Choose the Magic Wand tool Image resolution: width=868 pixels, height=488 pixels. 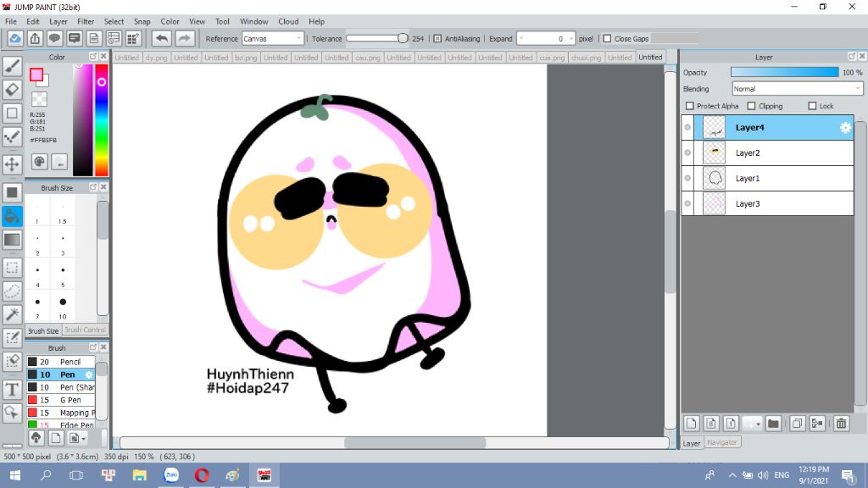click(x=13, y=314)
